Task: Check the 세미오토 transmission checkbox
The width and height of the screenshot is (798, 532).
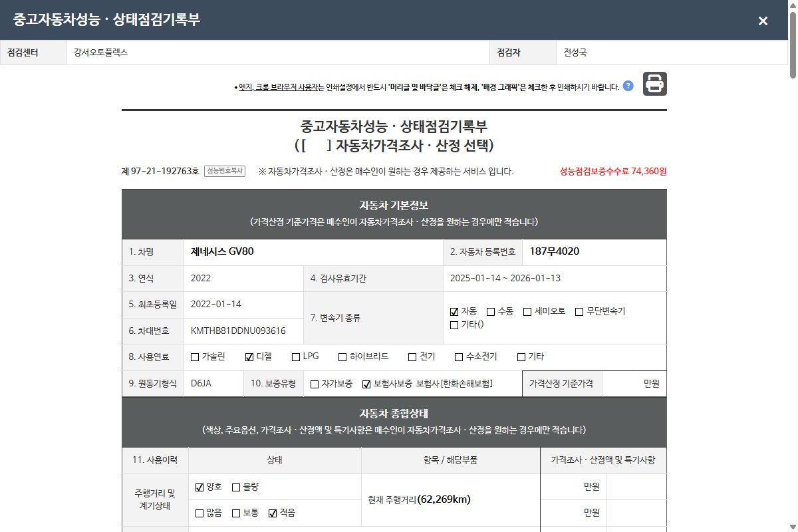Action: coord(527,311)
